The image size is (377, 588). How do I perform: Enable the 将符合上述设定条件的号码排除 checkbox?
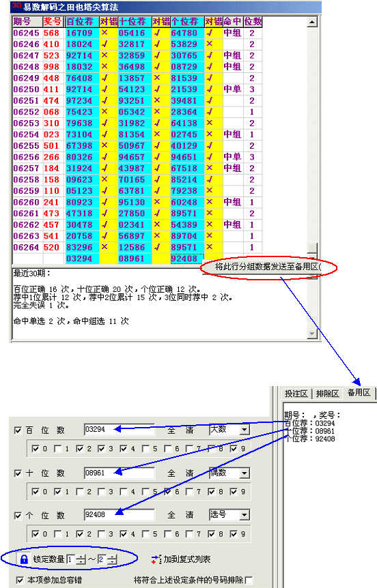tap(248, 580)
